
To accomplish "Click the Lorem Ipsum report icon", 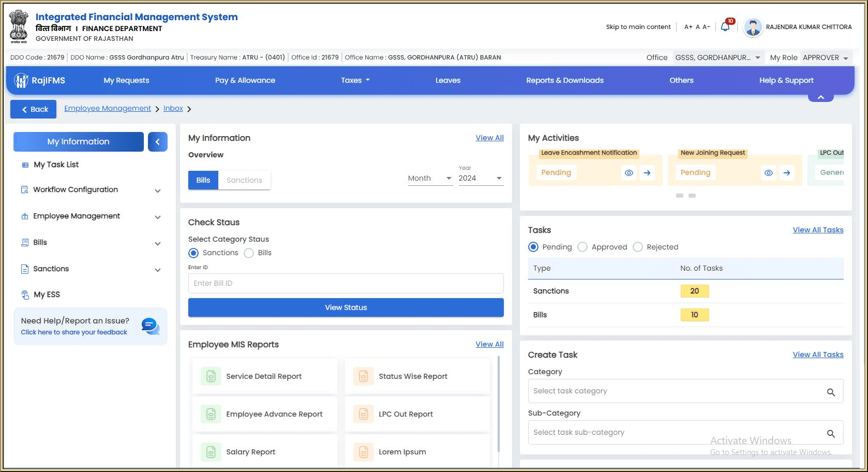I will 363,452.
